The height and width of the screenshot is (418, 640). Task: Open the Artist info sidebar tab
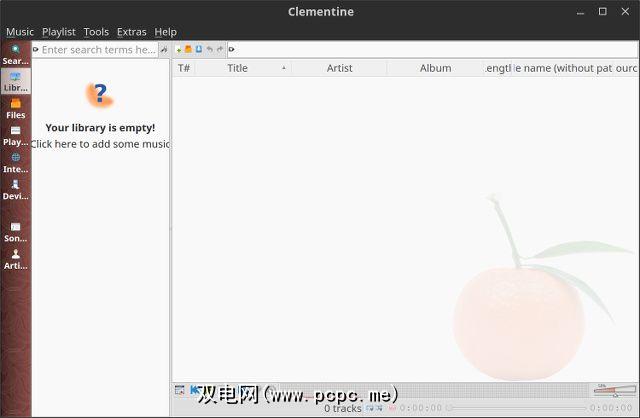pos(16,259)
